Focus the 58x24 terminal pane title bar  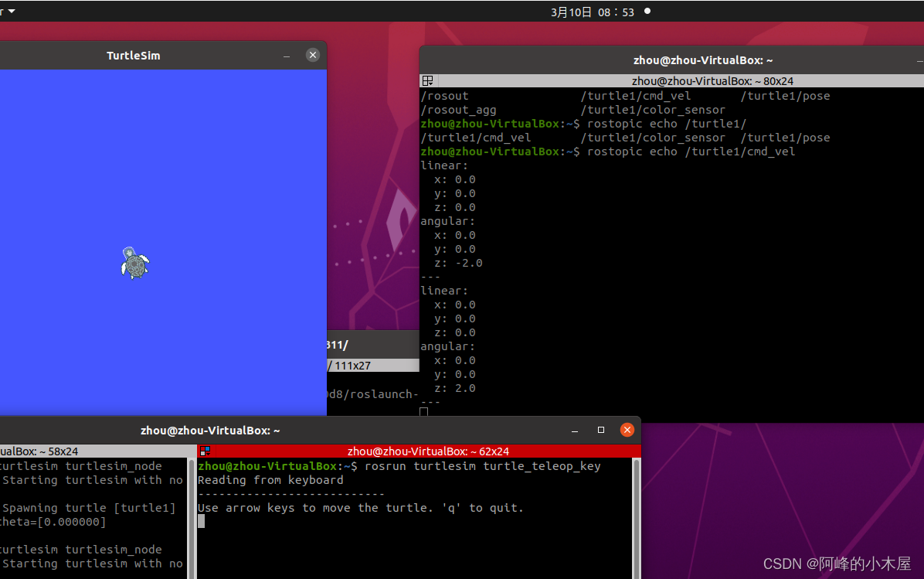pos(94,451)
